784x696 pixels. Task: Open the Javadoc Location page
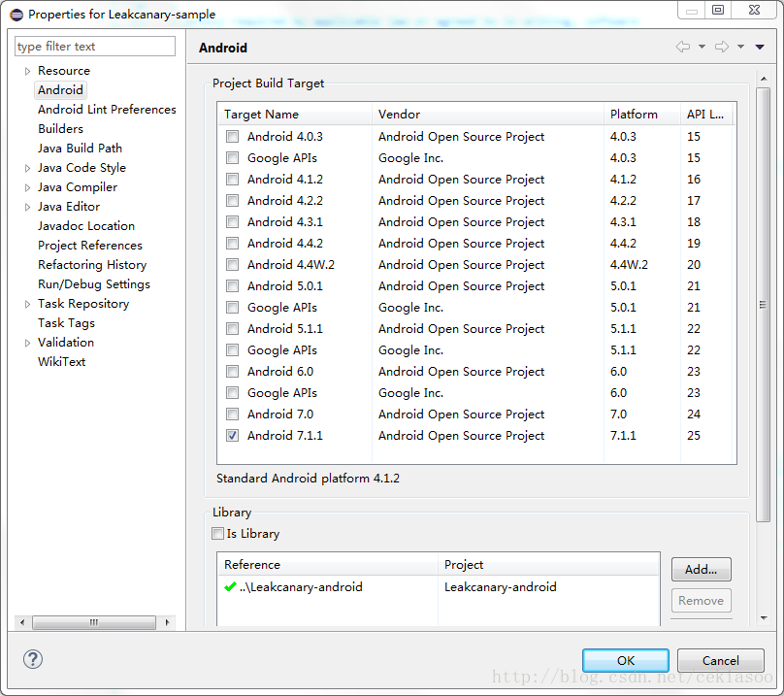pos(86,226)
